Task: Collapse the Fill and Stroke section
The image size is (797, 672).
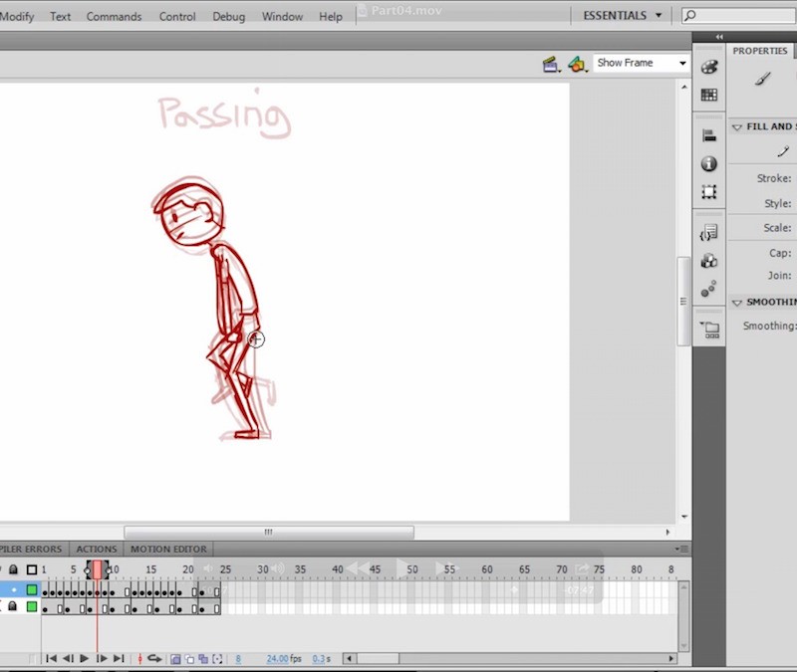Action: pyautogui.click(x=737, y=127)
